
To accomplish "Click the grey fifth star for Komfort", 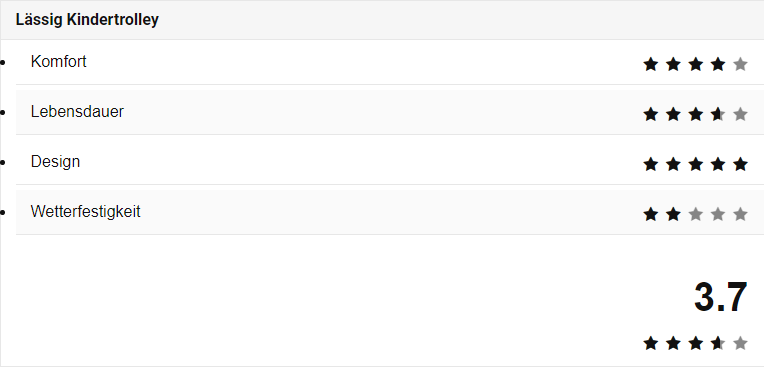I will click(740, 64).
